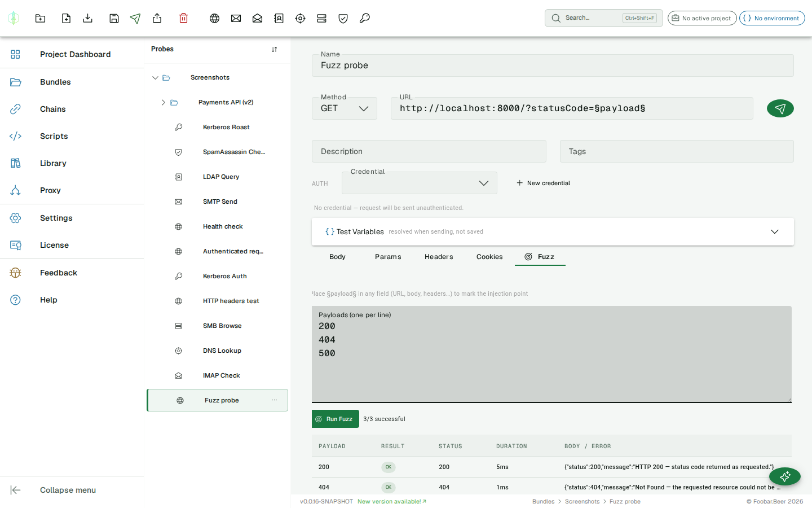Switch to the Body tab

[337, 257]
